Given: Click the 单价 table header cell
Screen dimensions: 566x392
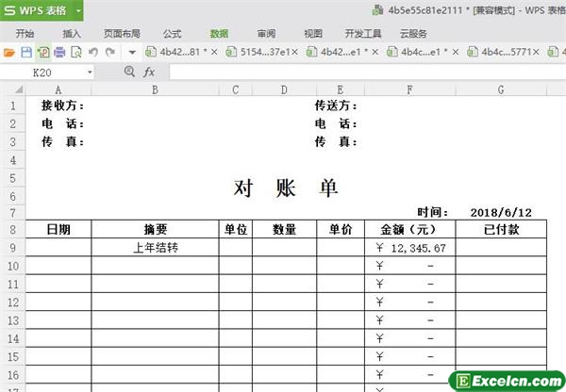Looking at the screenshot, I should coord(341,229).
